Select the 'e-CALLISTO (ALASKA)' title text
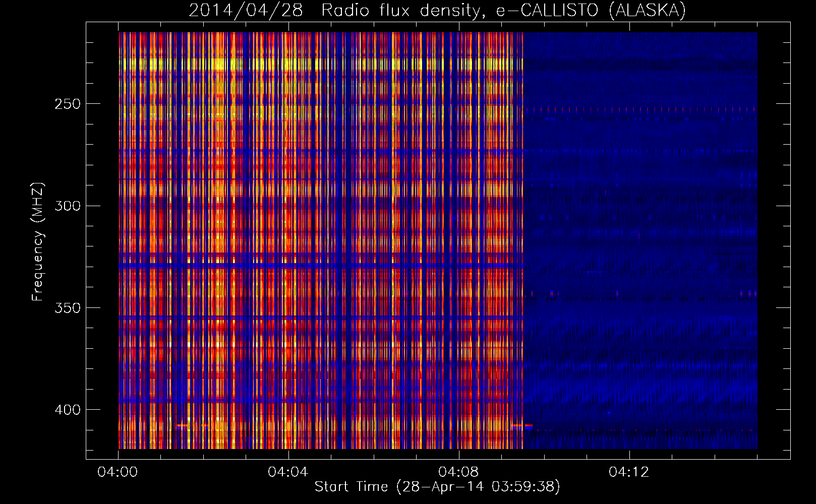The height and width of the screenshot is (504, 816). (x=591, y=11)
